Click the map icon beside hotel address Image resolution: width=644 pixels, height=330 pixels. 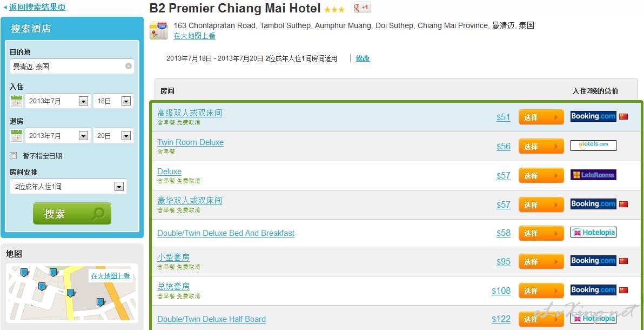(x=158, y=30)
